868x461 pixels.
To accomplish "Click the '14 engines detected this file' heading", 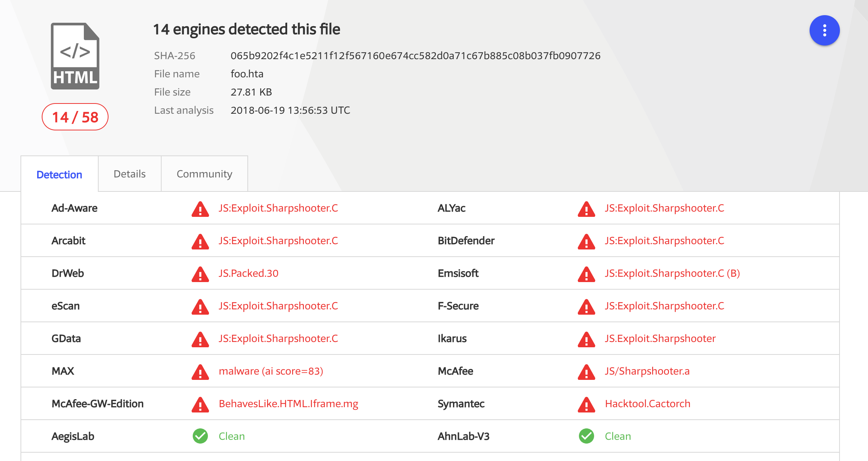I will click(247, 29).
